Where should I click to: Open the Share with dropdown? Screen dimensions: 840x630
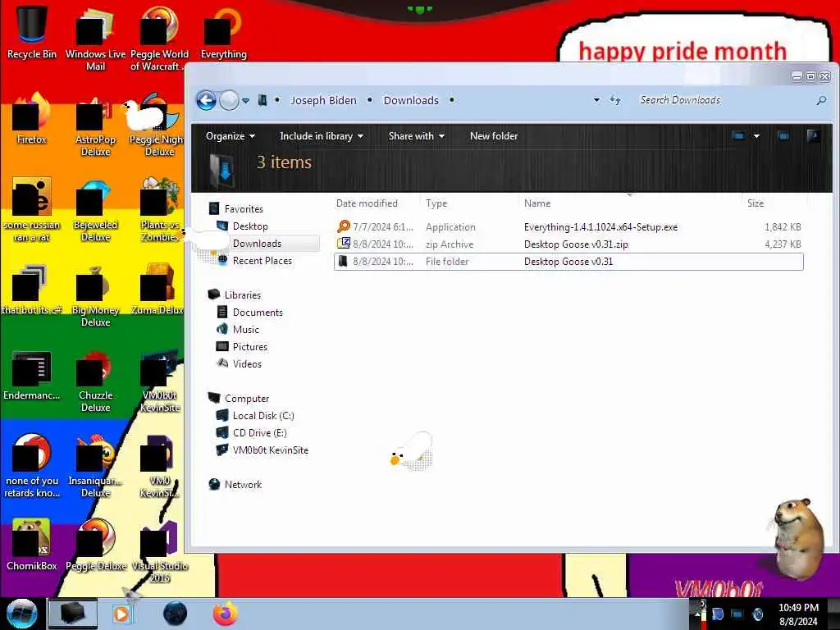pos(416,136)
